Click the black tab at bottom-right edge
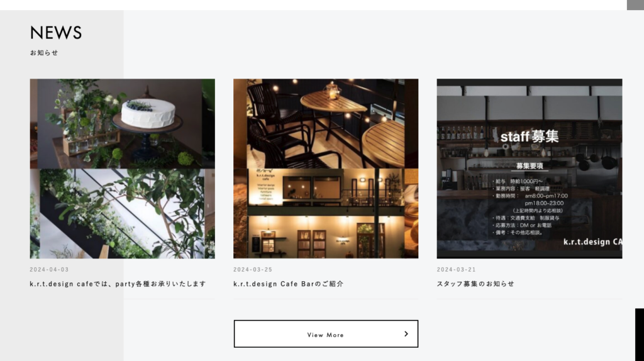 pos(640,335)
